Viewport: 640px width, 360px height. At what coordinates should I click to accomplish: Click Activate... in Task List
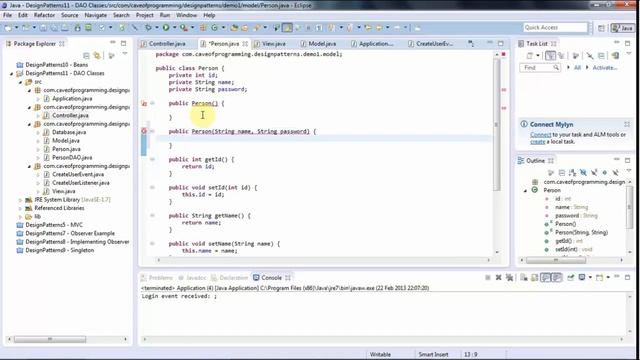(604, 68)
